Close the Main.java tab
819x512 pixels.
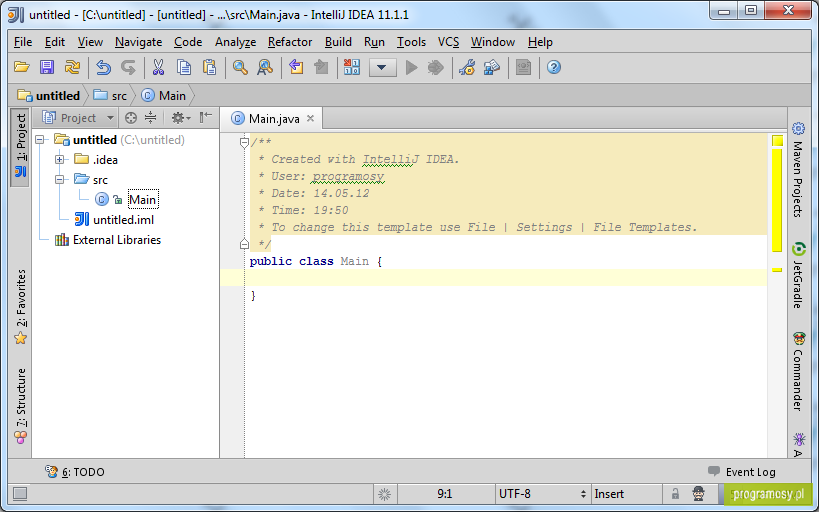click(310, 118)
